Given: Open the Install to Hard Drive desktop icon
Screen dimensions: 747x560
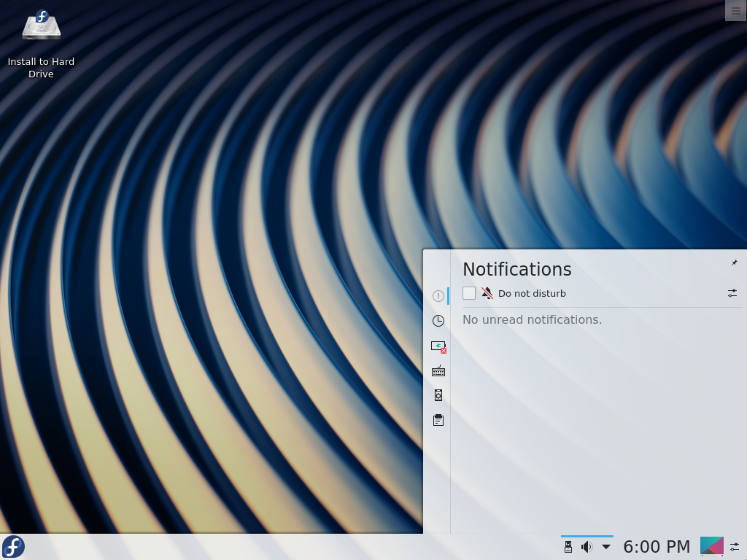Looking at the screenshot, I should [41, 44].
